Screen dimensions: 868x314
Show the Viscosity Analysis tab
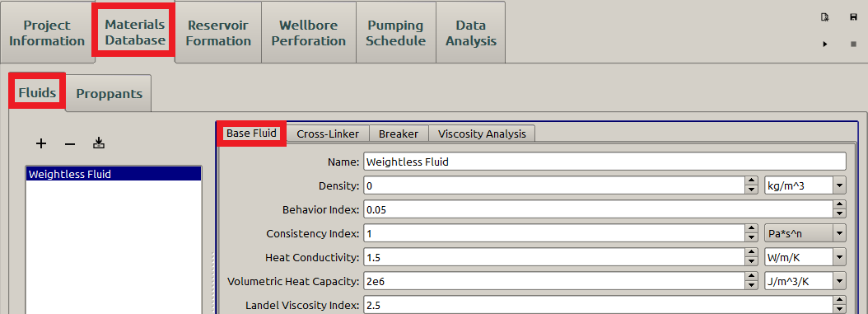coord(482,134)
